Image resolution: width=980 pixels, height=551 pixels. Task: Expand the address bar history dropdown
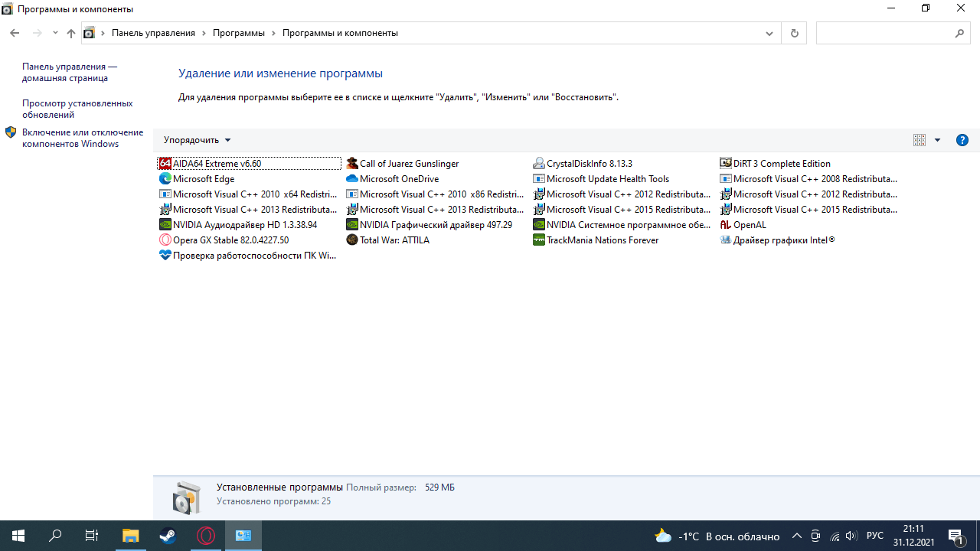(769, 33)
